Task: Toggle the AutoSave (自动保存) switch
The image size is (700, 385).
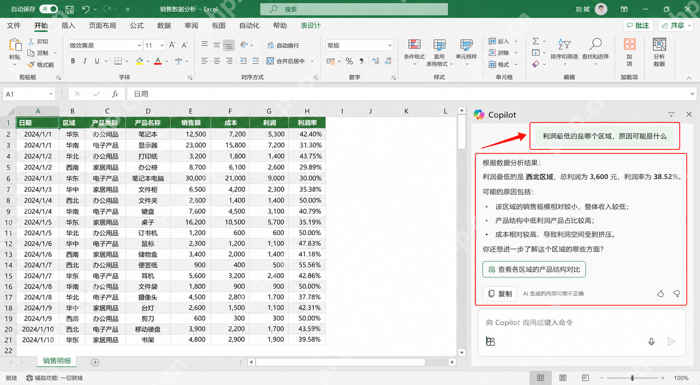Action: 48,9
